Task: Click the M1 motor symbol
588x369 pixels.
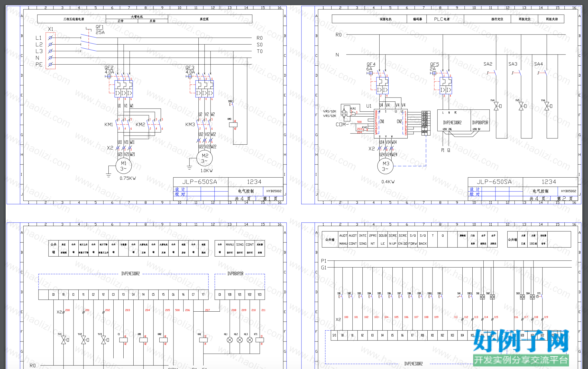Action: pyautogui.click(x=124, y=166)
